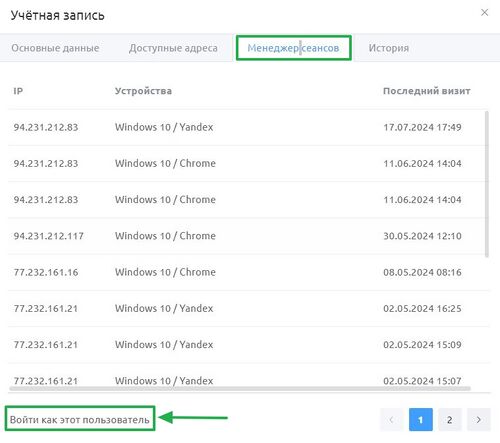Click Войти как этот пользователь link
Screen dimensions: 500x443
[x=80, y=419]
